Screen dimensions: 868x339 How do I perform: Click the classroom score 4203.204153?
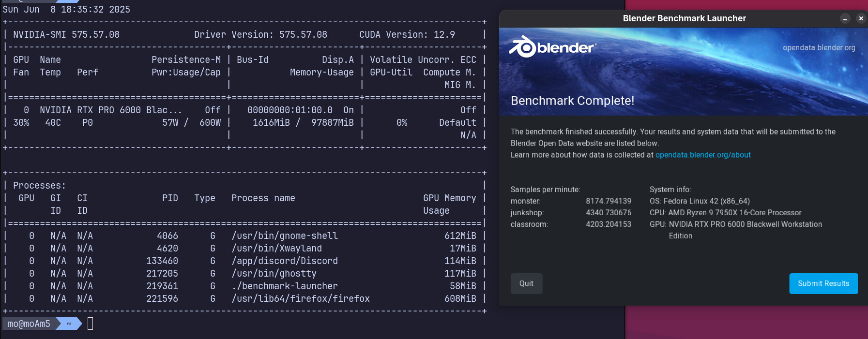609,224
